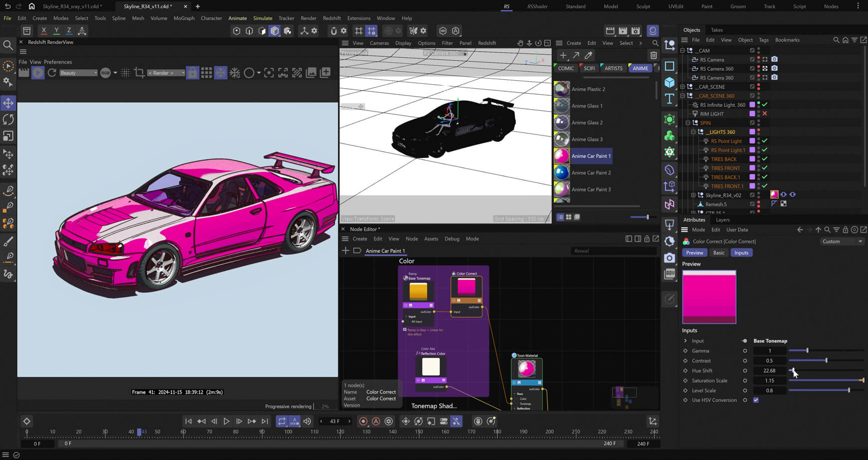This screenshot has width=868, height=460.
Task: Click the Basic button in Attributes
Action: 719,253
